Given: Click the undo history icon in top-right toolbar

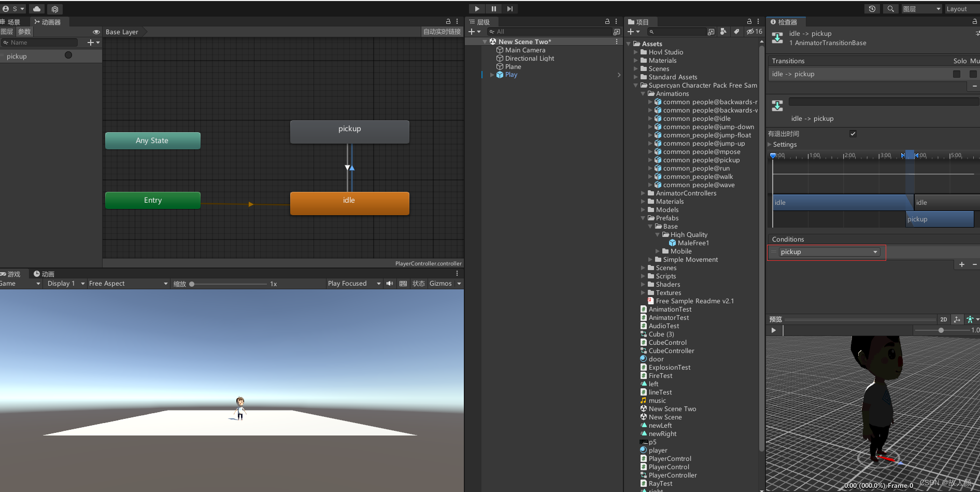Looking at the screenshot, I should [872, 9].
